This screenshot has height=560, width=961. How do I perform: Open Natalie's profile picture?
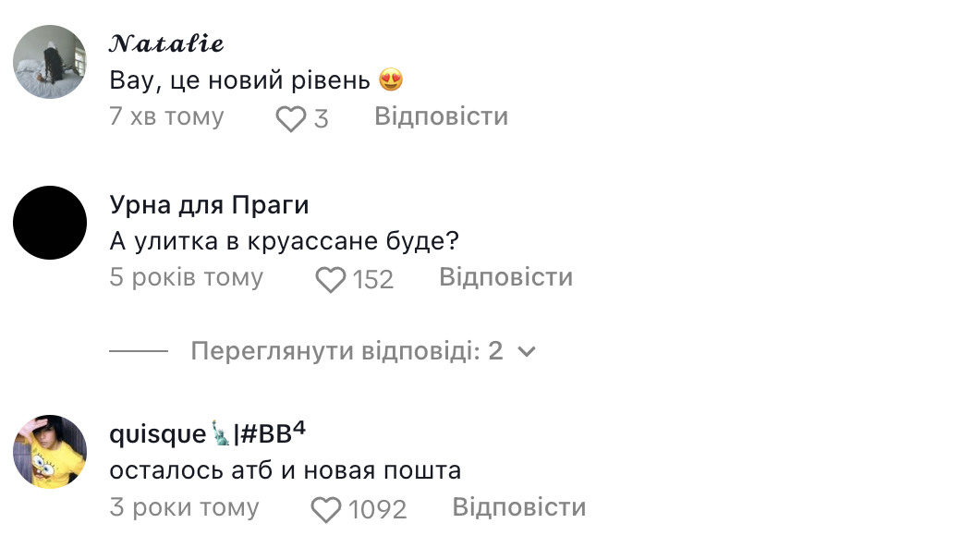click(50, 63)
